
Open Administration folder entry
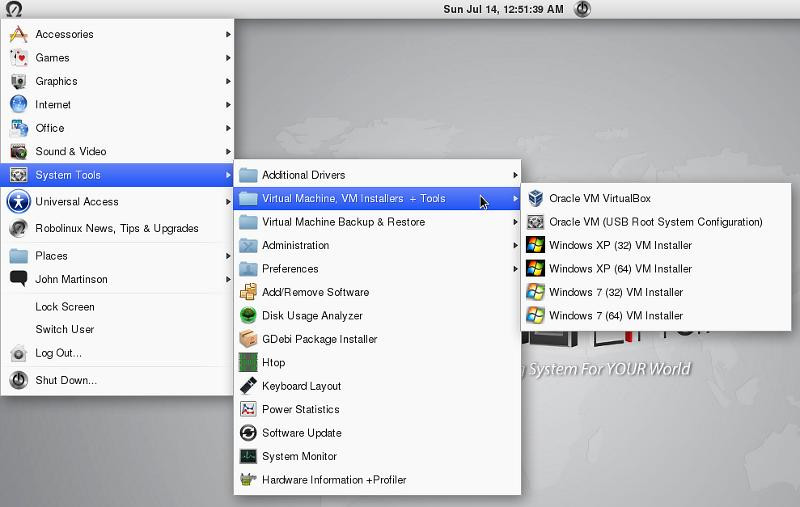click(377, 245)
